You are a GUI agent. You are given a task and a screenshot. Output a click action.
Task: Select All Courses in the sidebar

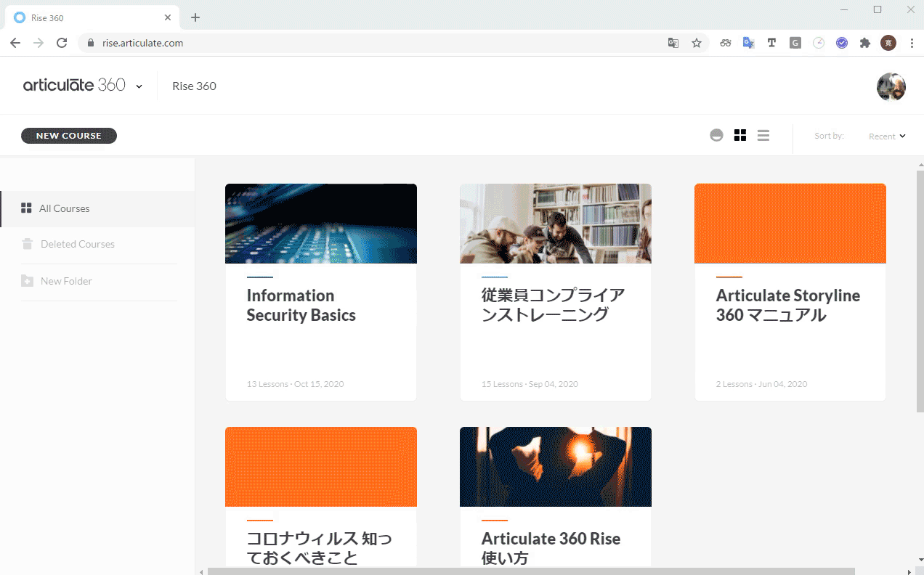tap(97, 208)
